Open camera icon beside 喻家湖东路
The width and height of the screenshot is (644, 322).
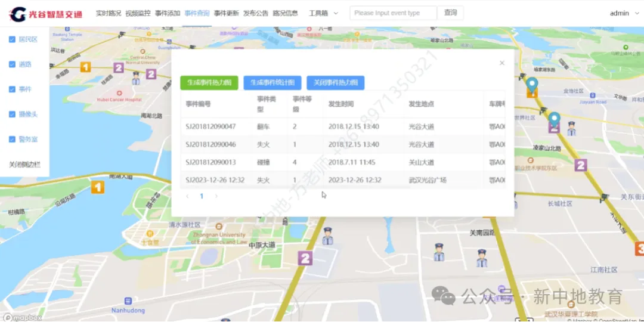tap(522, 76)
